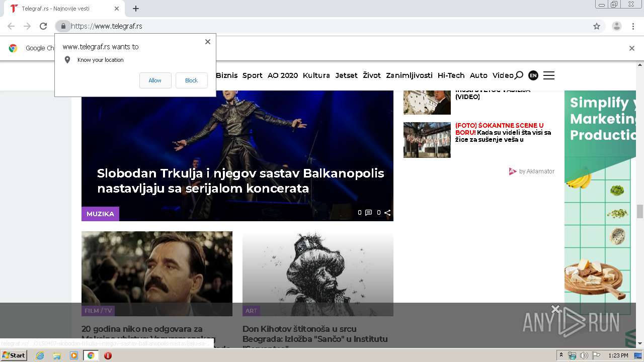Open media player taskbar icon

click(74, 355)
